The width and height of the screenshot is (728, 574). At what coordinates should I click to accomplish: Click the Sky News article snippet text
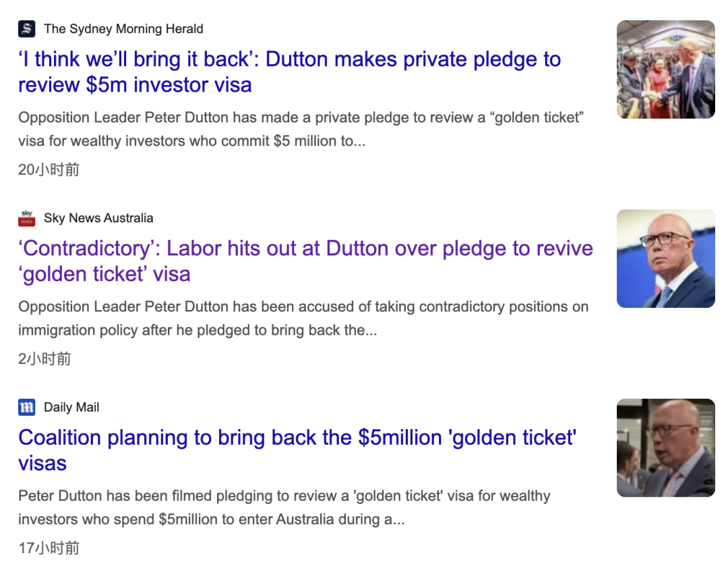[303, 319]
